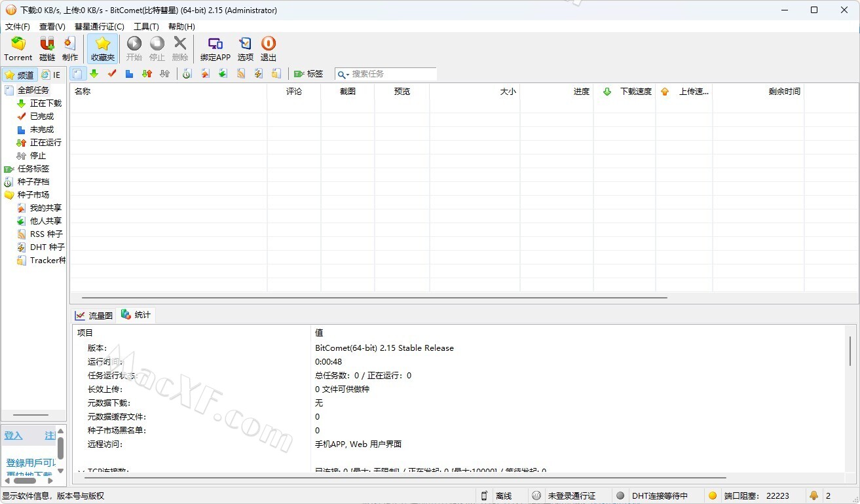The image size is (860, 504).
Task: Open the 彗星通行证(C) menu
Action: click(100, 27)
